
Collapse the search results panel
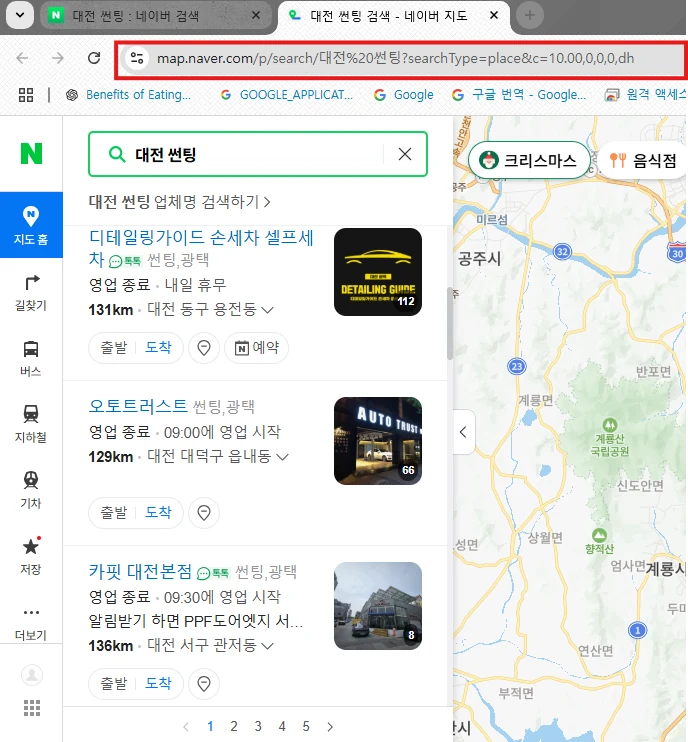point(463,432)
